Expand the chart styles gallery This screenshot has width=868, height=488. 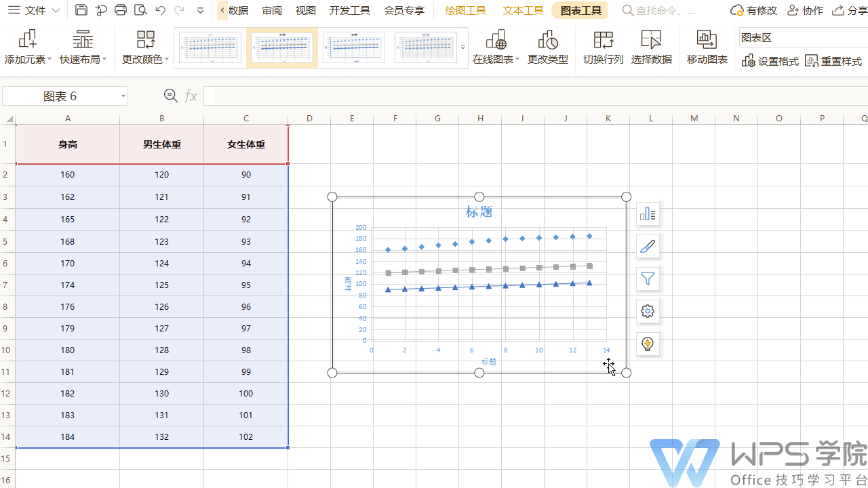(x=463, y=47)
